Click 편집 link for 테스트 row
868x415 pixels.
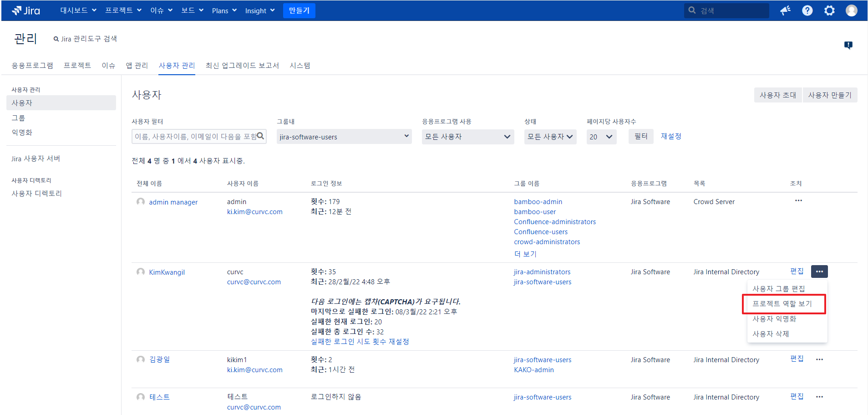point(797,396)
